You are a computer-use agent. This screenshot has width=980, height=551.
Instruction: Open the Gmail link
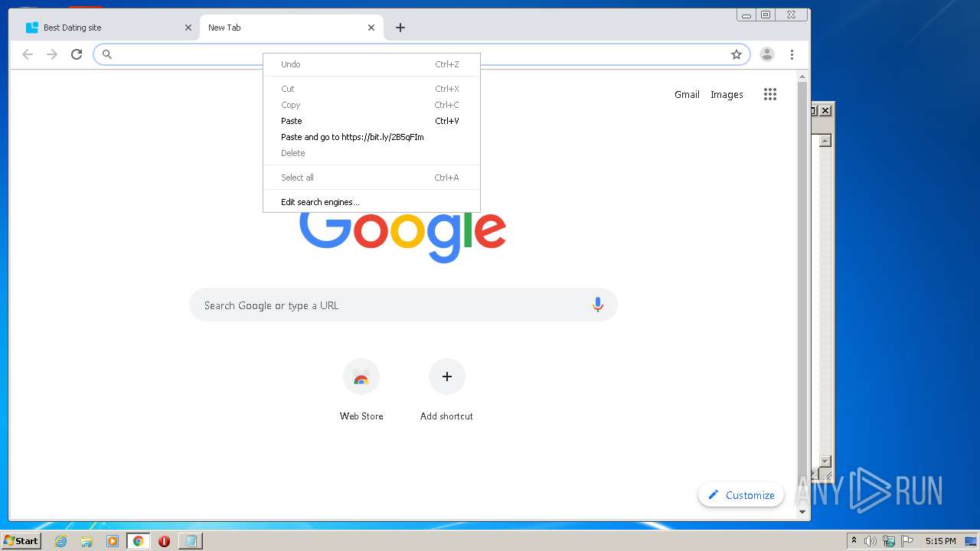tap(687, 94)
